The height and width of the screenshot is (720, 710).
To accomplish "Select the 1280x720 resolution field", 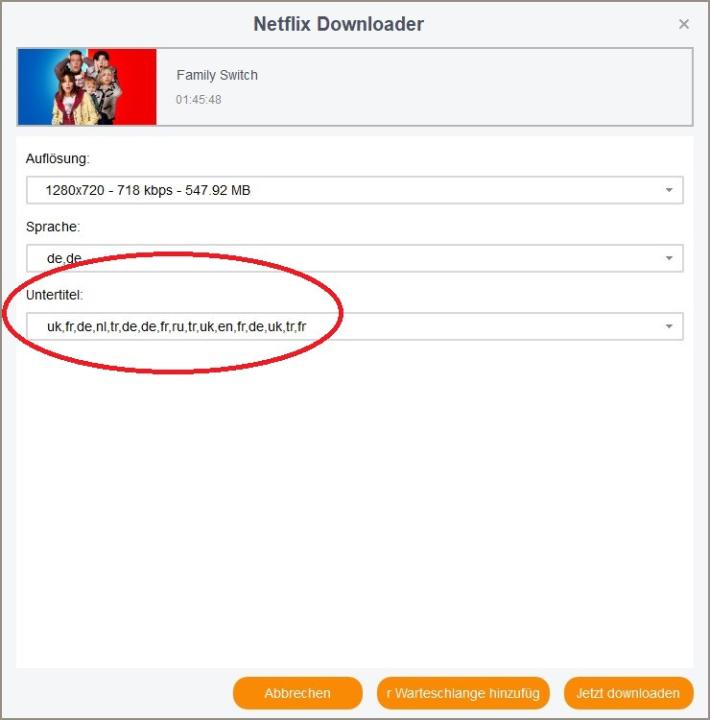I will click(x=355, y=190).
